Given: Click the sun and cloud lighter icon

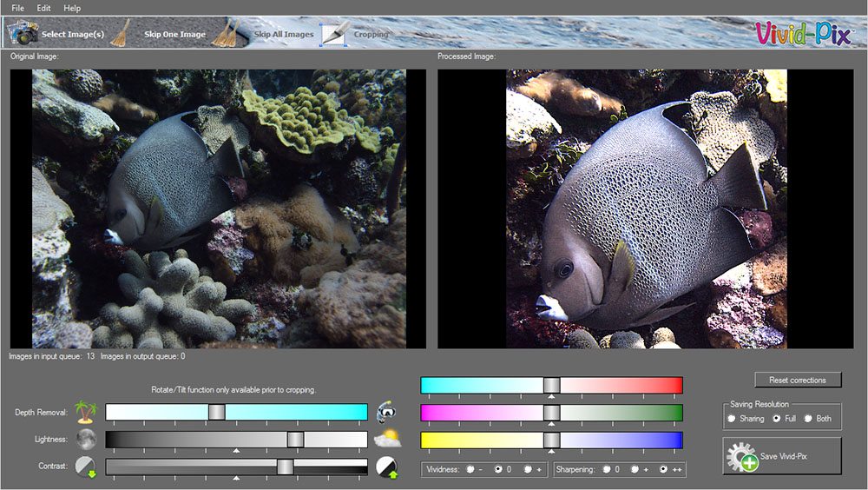Looking at the screenshot, I should 387,439.
